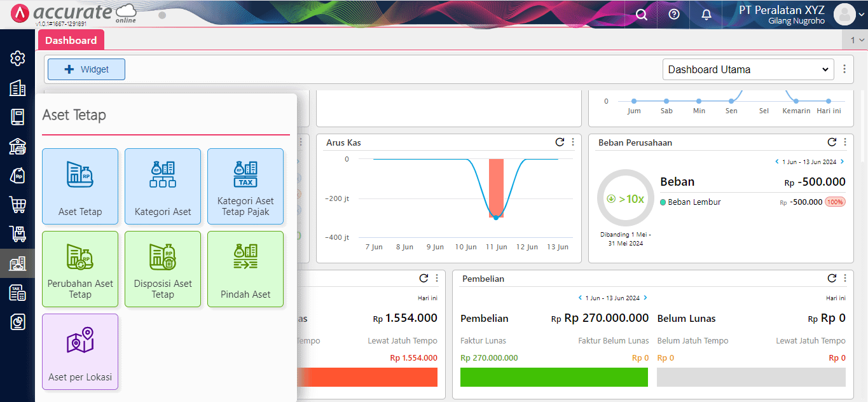The width and height of the screenshot is (868, 402).
Task: Open Beban Perusahaan widget three-dot menu
Action: pos(845,142)
